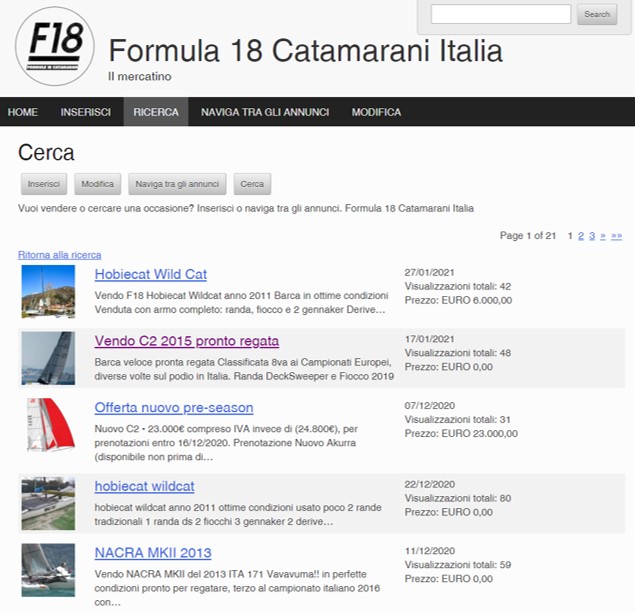
Task: Click the Page 1 of 21 text
Action: click(x=528, y=236)
